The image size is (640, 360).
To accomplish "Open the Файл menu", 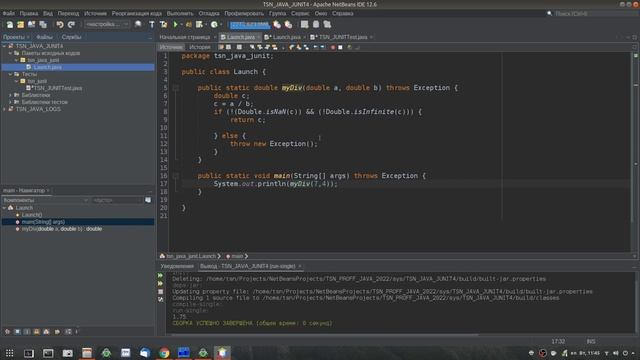I will pos(8,13).
